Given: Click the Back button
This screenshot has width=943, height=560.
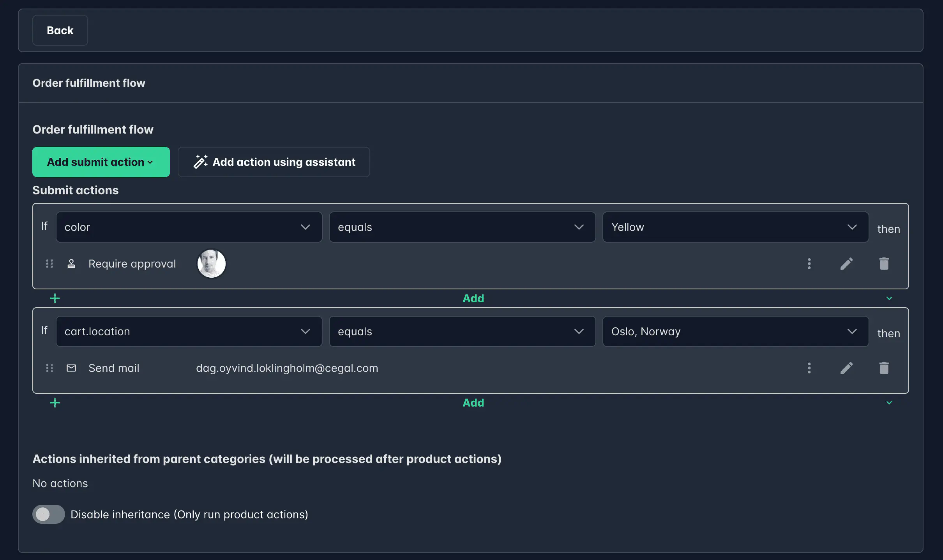Looking at the screenshot, I should coord(60,30).
